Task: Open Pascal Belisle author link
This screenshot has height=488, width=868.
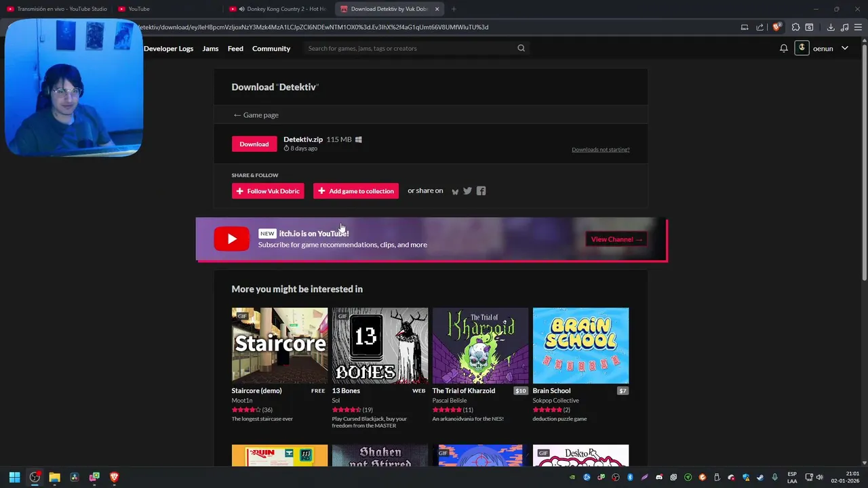Action: click(450, 401)
